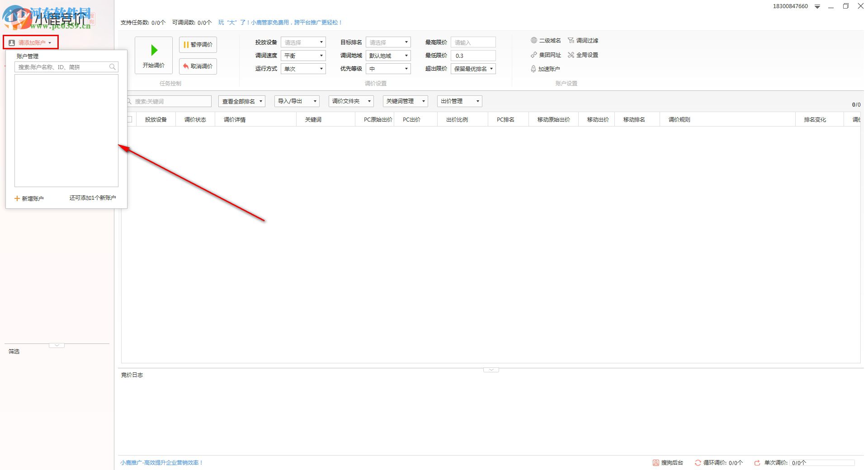Image resolution: width=868 pixels, height=470 pixels.
Task: Click the cancel bidding button
Action: pos(198,66)
